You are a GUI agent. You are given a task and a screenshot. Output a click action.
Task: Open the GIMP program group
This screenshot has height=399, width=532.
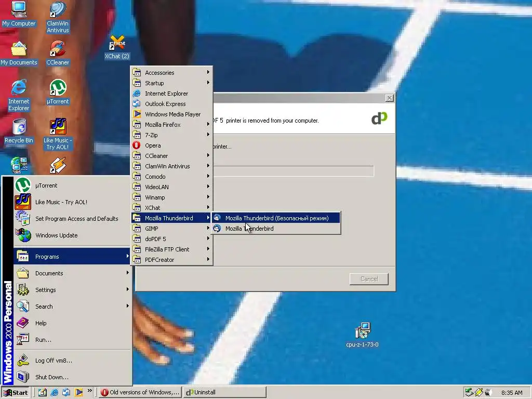172,229
